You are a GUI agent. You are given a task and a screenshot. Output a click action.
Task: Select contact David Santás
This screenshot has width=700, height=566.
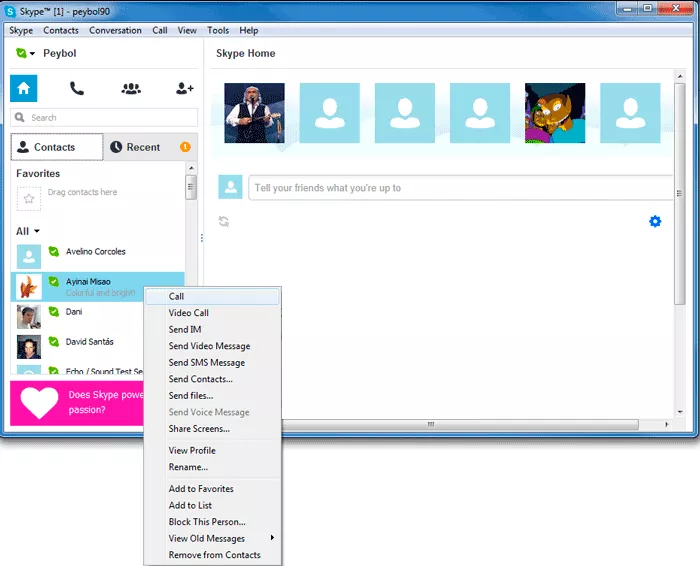77,347
